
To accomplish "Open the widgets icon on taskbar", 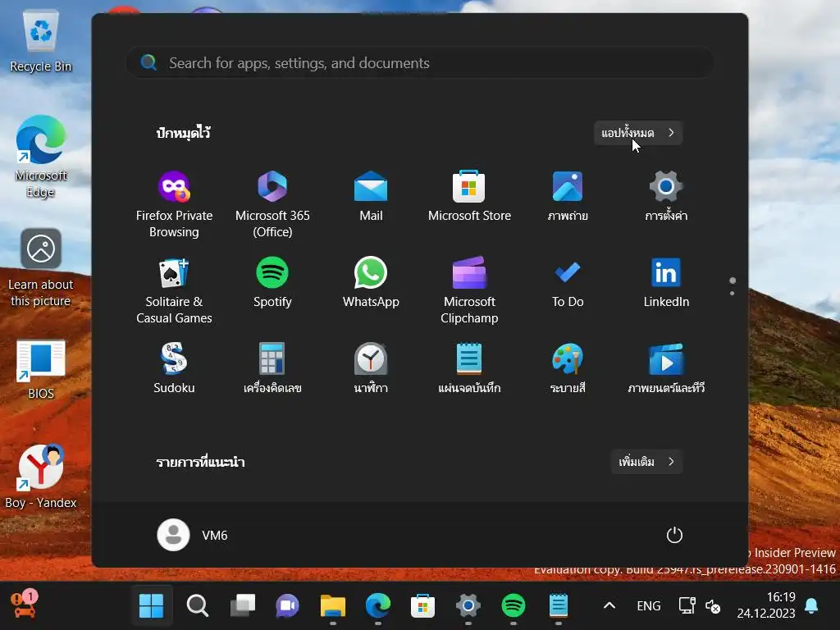I will pyautogui.click(x=24, y=605).
